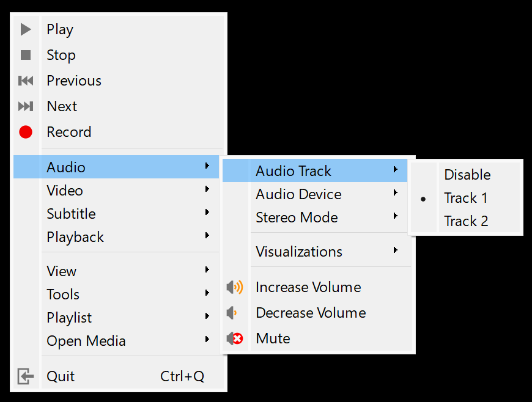Click the Mute speaker icon
Viewport: 532px width, 402px height.
(234, 338)
